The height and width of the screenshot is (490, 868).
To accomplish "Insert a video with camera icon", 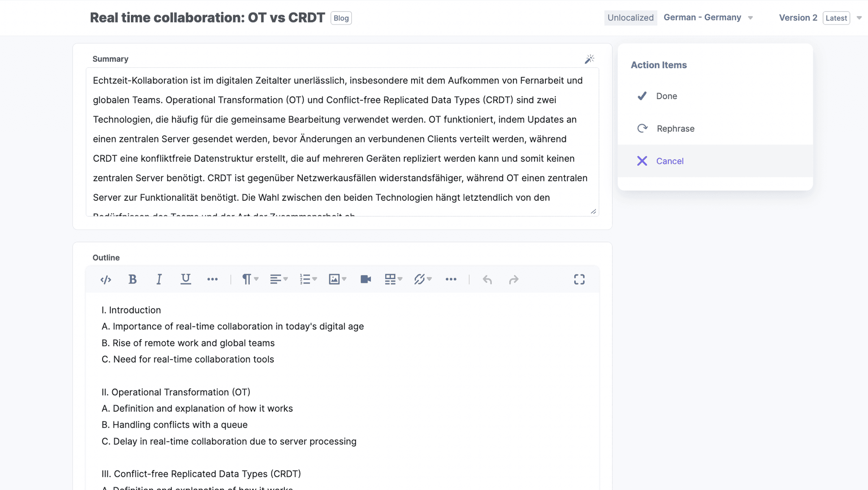I will pyautogui.click(x=365, y=280).
